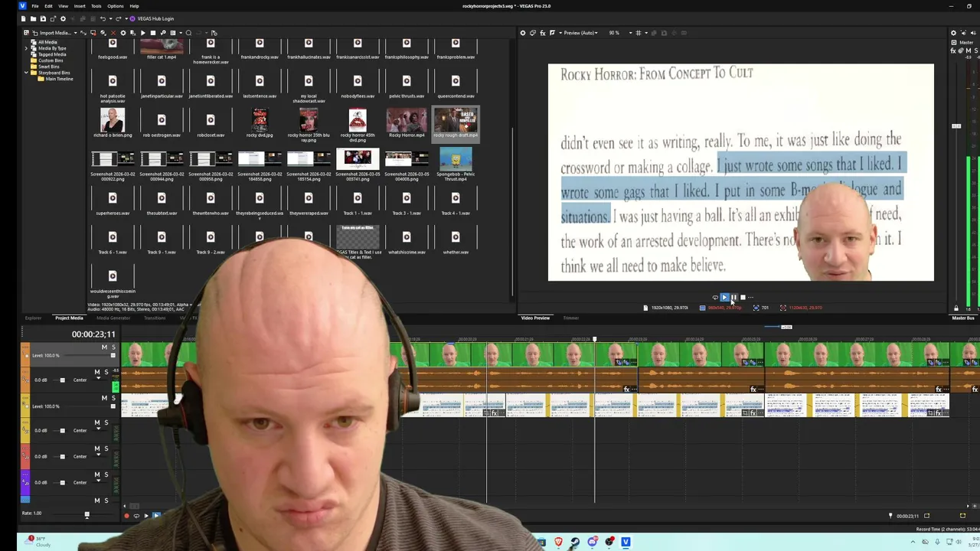Switch to the Media Generator tab
Image resolution: width=980 pixels, height=551 pixels.
(x=113, y=318)
